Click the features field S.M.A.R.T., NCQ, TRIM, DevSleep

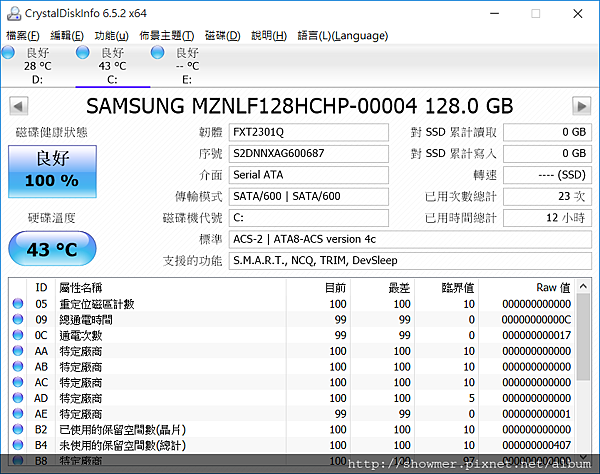point(410,261)
